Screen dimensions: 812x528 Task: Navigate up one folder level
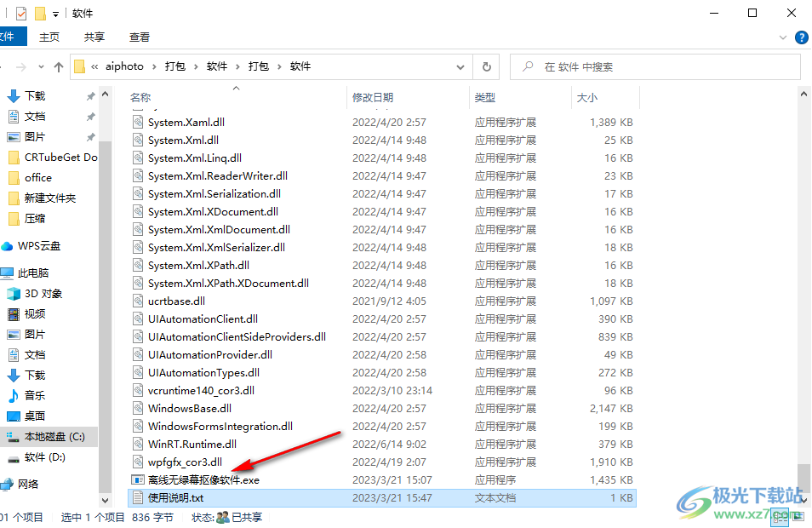click(x=58, y=66)
